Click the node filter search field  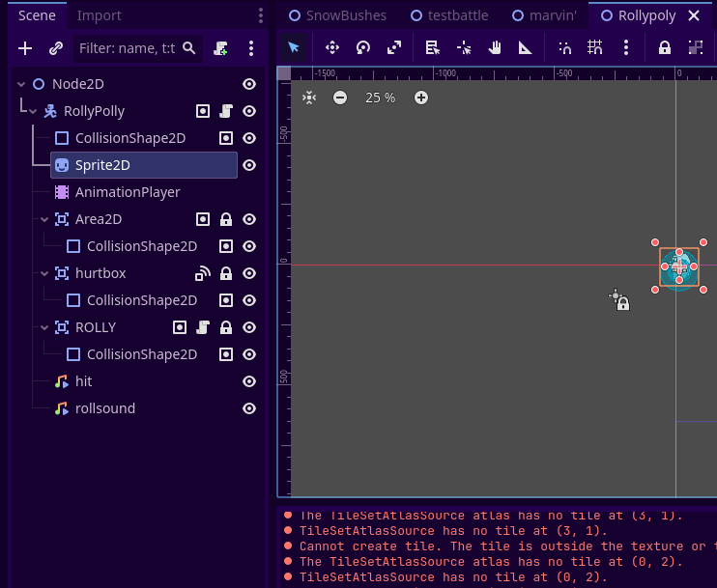(129, 47)
